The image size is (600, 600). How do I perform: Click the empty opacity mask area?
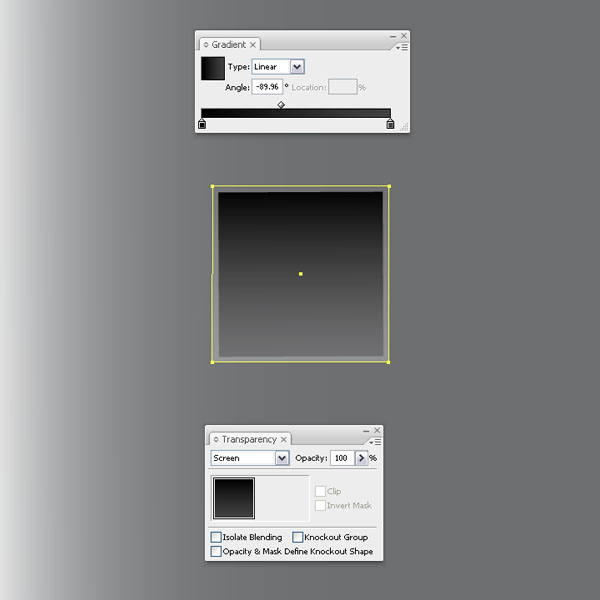pos(282,498)
